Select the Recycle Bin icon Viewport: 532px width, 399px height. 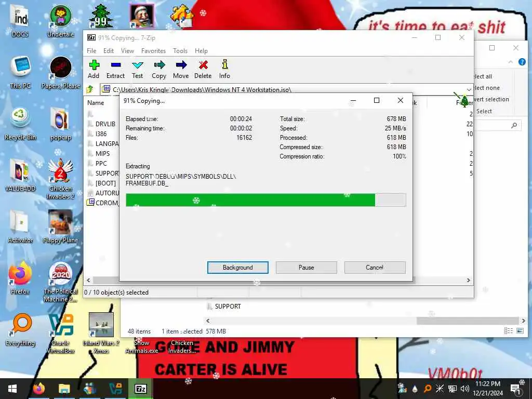[20, 124]
